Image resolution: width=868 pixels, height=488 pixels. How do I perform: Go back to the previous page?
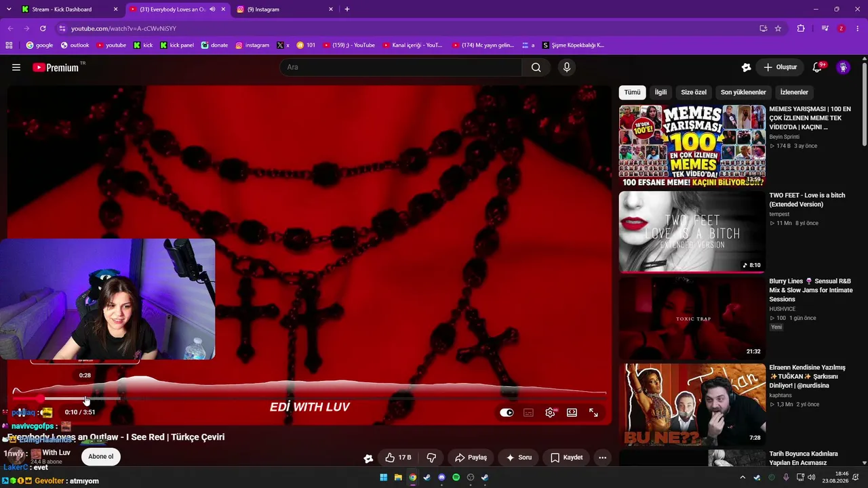[x=10, y=28]
